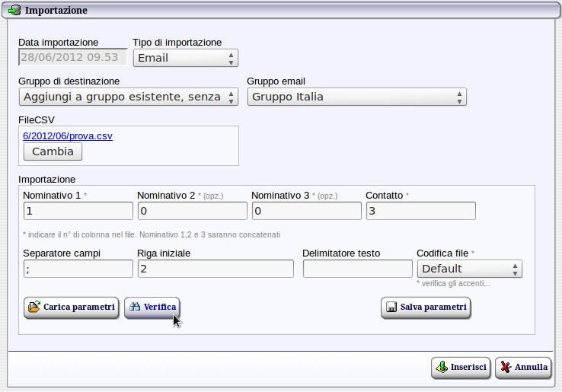Select the Codifica file dropdown
The width and height of the screenshot is (562, 392).
tap(469, 269)
